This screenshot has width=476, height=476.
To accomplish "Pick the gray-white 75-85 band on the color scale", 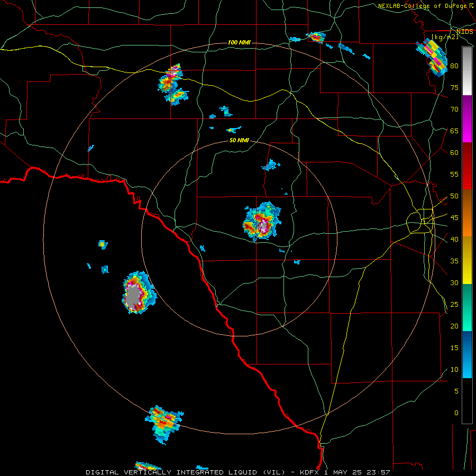I will pos(467,71).
